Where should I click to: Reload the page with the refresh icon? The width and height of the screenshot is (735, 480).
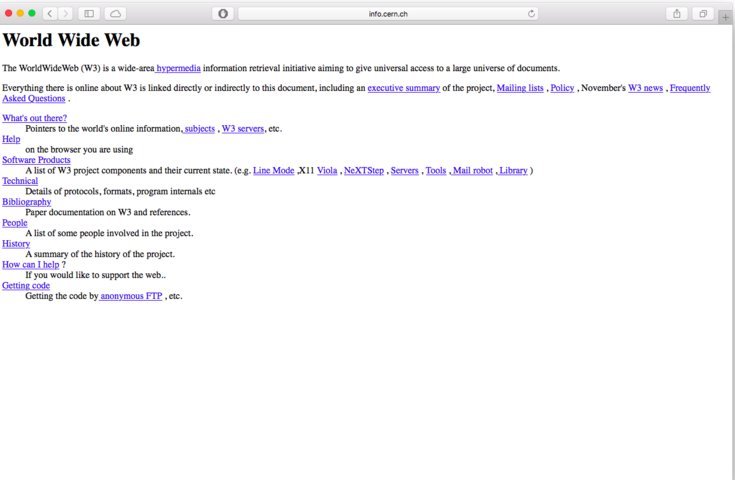[531, 13]
